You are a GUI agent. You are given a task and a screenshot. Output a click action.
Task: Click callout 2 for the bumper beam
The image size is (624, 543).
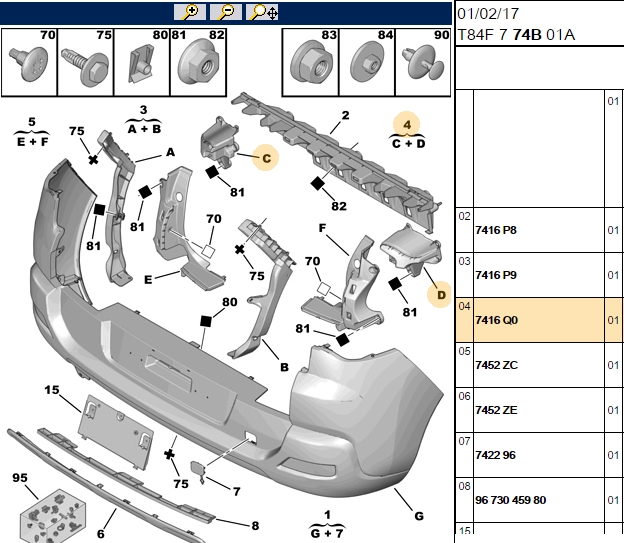[345, 115]
